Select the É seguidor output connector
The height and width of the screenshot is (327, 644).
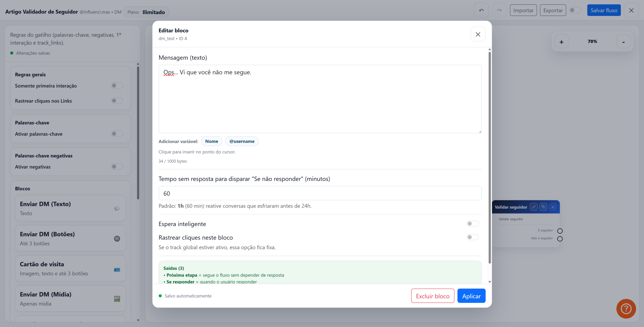click(560, 231)
